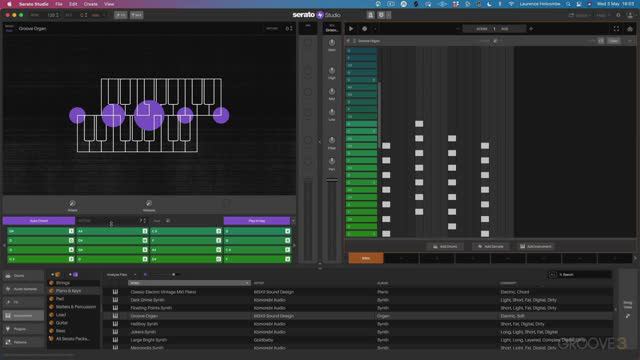Open the Edit menu
Image resolution: width=640 pixels, height=360 pixels.
pos(73,4)
